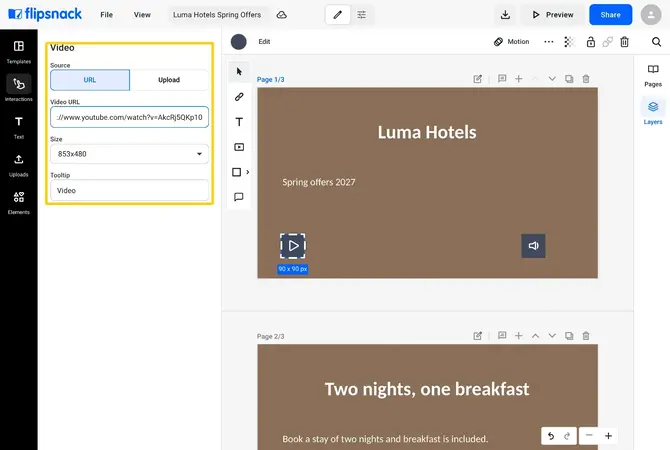Select the Two nights, one breakfast heading

point(427,389)
